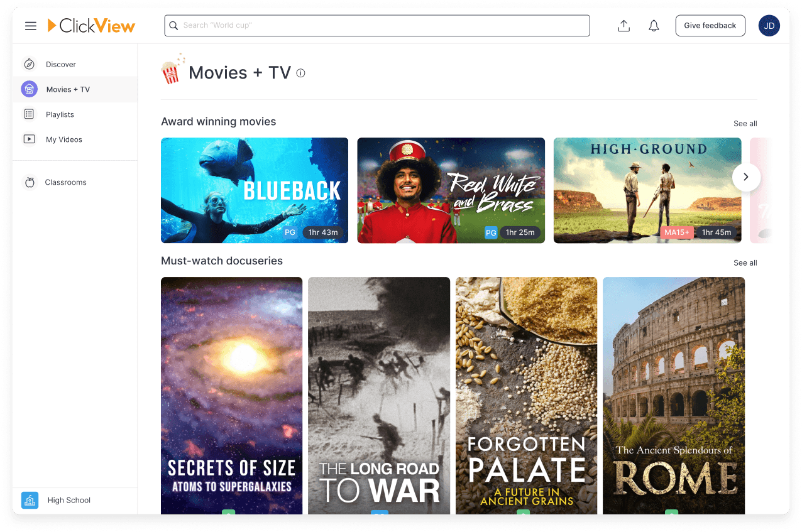Open the Movies + TV info tooltip
The height and width of the screenshot is (532, 802).
click(x=300, y=73)
